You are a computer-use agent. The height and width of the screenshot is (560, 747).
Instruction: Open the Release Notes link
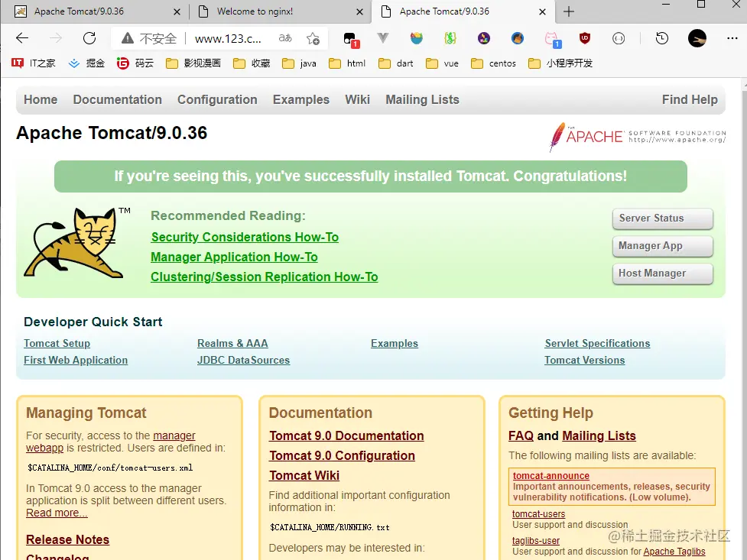tap(67, 539)
